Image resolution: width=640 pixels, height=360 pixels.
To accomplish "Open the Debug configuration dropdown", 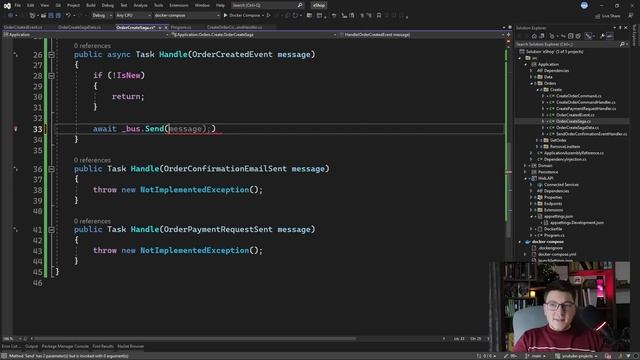I will (x=102, y=16).
